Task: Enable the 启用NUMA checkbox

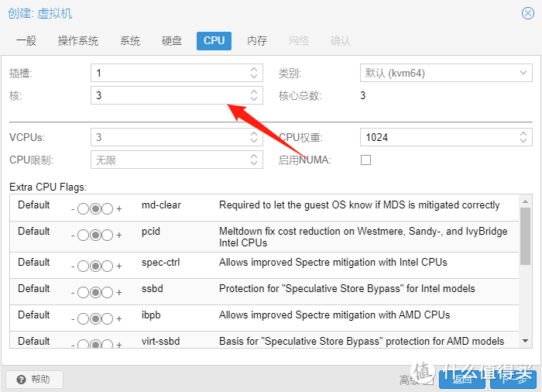Action: point(365,160)
